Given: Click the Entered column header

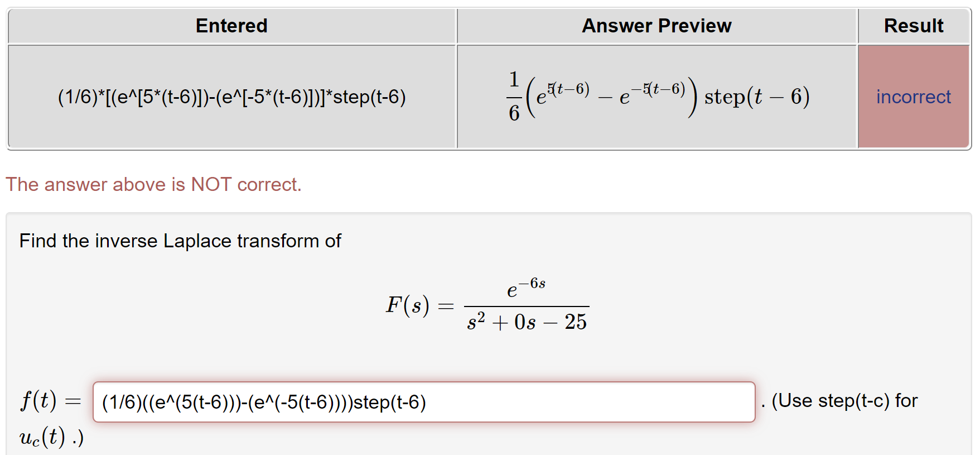Looking at the screenshot, I should point(231,25).
